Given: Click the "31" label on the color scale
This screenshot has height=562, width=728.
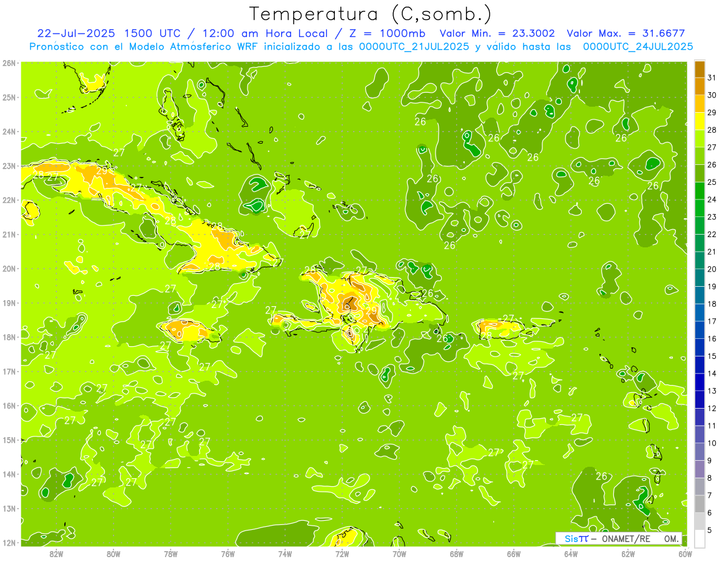Looking at the screenshot, I should 712,78.
